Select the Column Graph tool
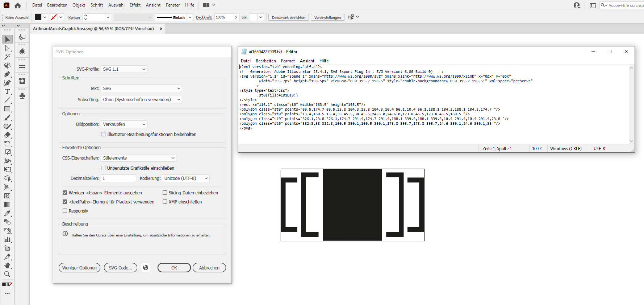 coord(7,239)
